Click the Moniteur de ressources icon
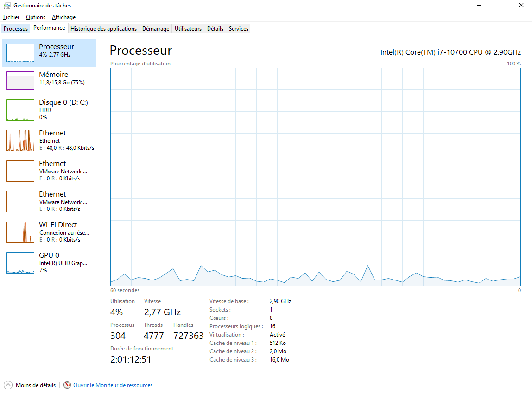Viewport: 532px width, 395px height. (x=68, y=385)
